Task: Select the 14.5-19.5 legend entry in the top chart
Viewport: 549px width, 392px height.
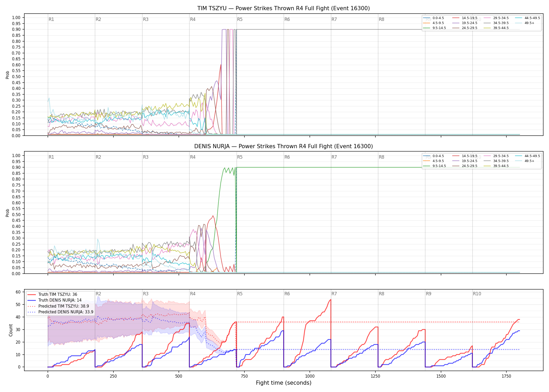Action: pyautogui.click(x=465, y=18)
